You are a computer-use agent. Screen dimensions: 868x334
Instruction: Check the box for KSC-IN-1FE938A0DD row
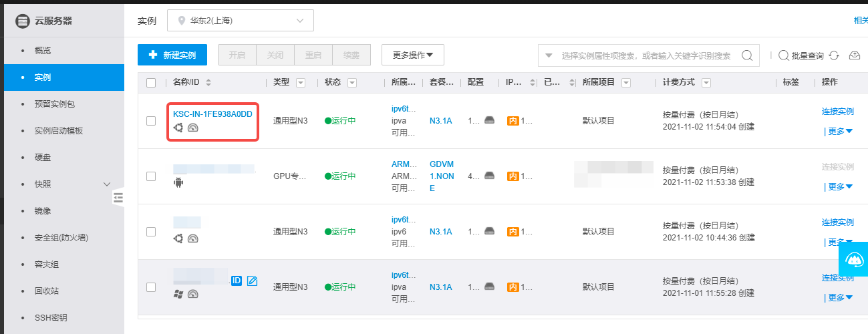(151, 121)
